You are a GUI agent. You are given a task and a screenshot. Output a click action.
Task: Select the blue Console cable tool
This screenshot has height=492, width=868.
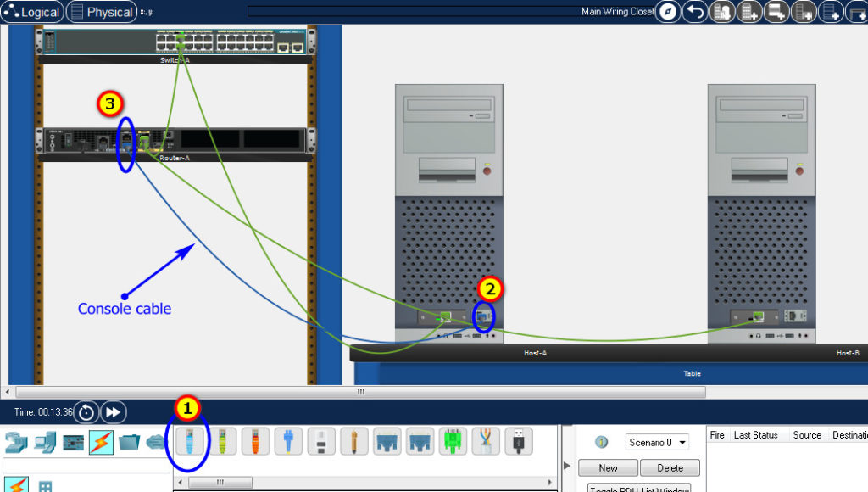coord(188,439)
